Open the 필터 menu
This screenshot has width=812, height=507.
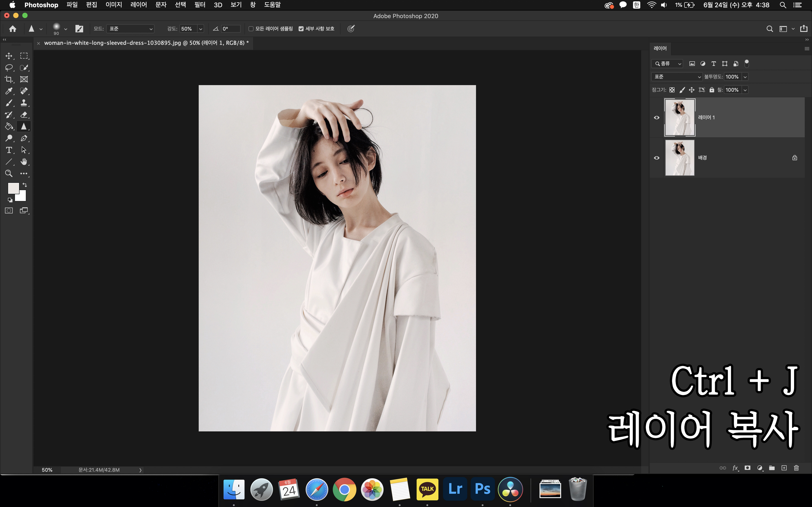(200, 5)
